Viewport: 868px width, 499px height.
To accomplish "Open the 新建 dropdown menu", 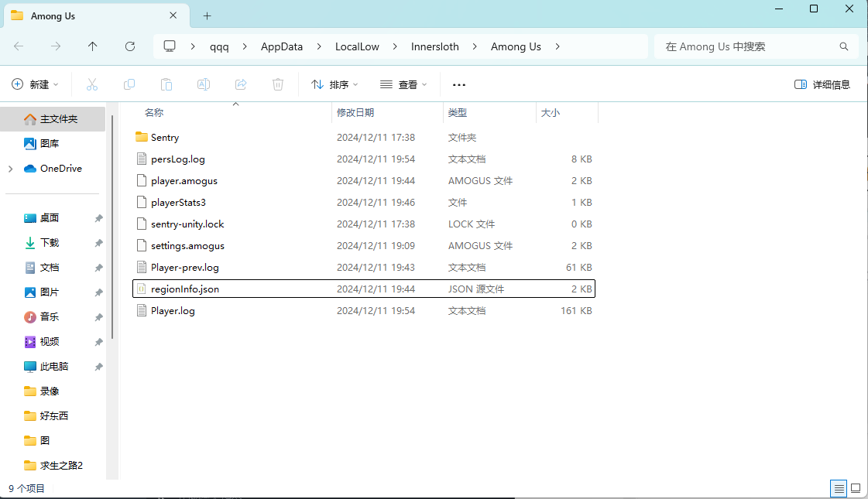I will pos(35,84).
